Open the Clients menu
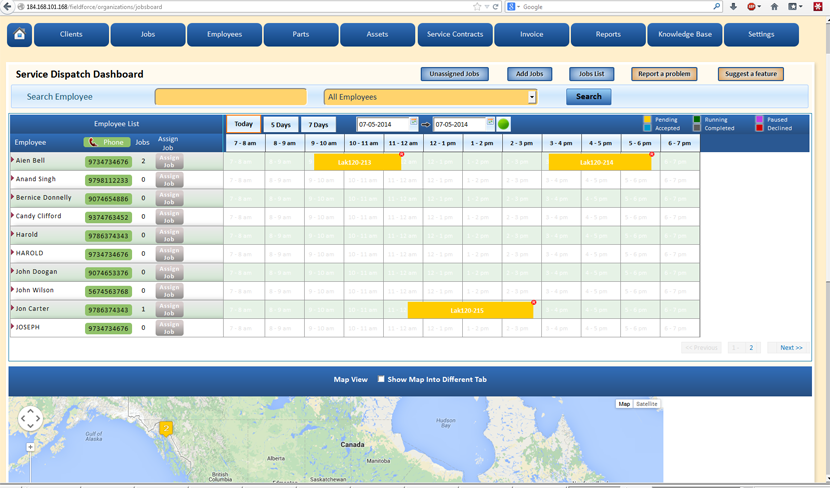The height and width of the screenshot is (488, 830). [x=71, y=34]
